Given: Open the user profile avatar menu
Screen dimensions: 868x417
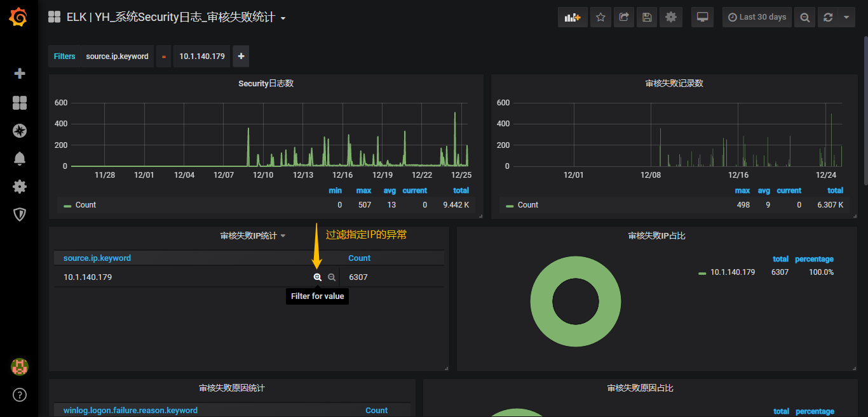Looking at the screenshot, I should [x=19, y=366].
